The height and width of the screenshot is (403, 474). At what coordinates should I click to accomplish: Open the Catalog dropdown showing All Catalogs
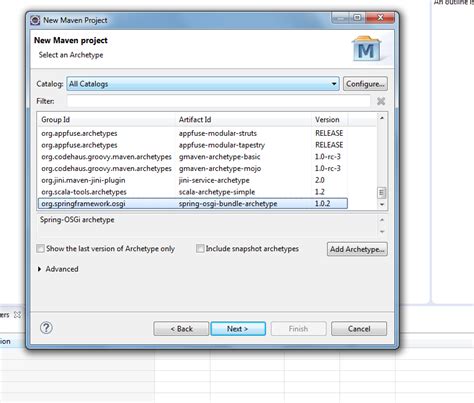click(x=203, y=84)
